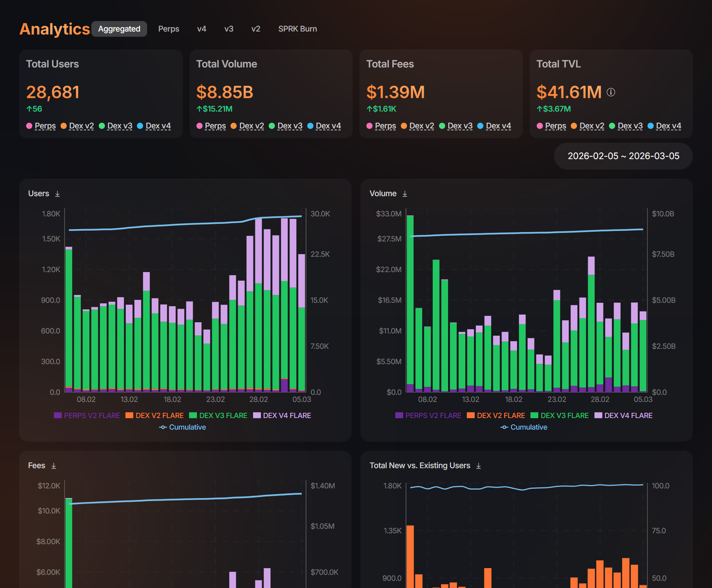Download Total New vs. Existing Users data
Viewport: 712px width, 588px height.
coord(478,466)
